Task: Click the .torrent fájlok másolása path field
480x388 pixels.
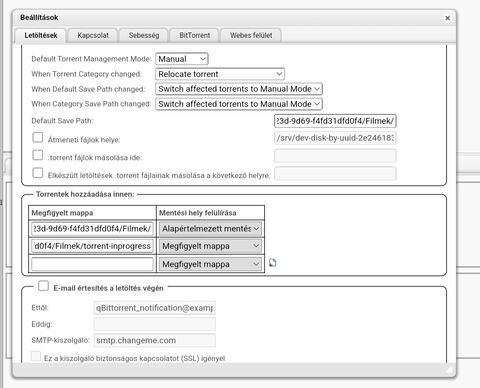Action: 335,156
